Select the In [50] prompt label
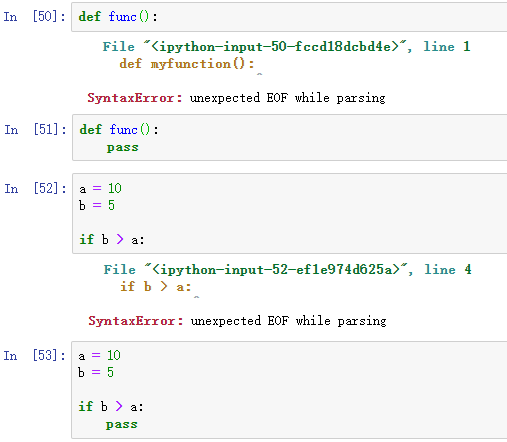The height and width of the screenshot is (442, 507). tap(35, 16)
